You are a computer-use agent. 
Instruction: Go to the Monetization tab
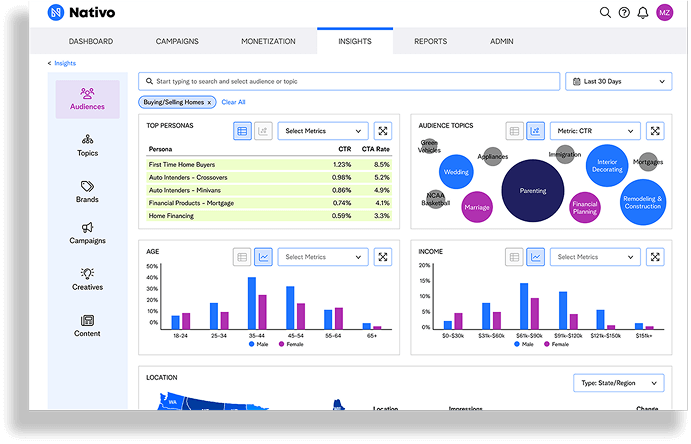tap(268, 41)
